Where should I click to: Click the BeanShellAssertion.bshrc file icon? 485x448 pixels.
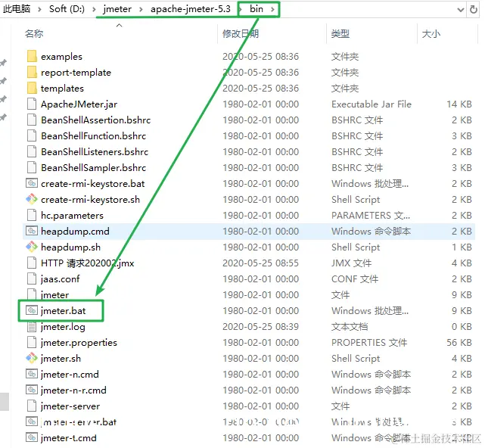32,120
